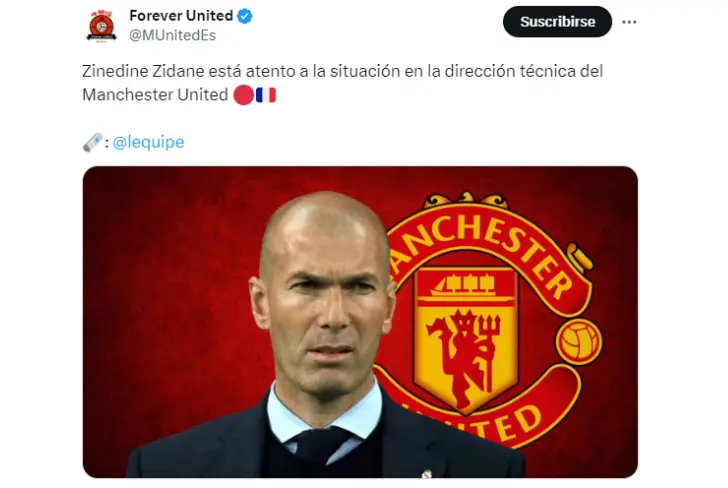Click the 'dirección técnica' words in tweet
728x488 pixels.
coord(480,71)
